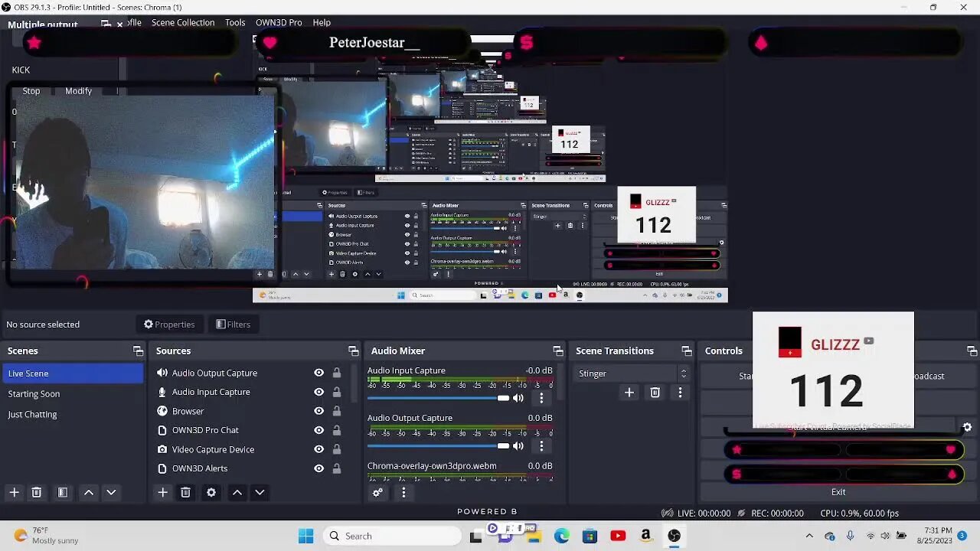Hide the Video Capture Device source

(318, 449)
